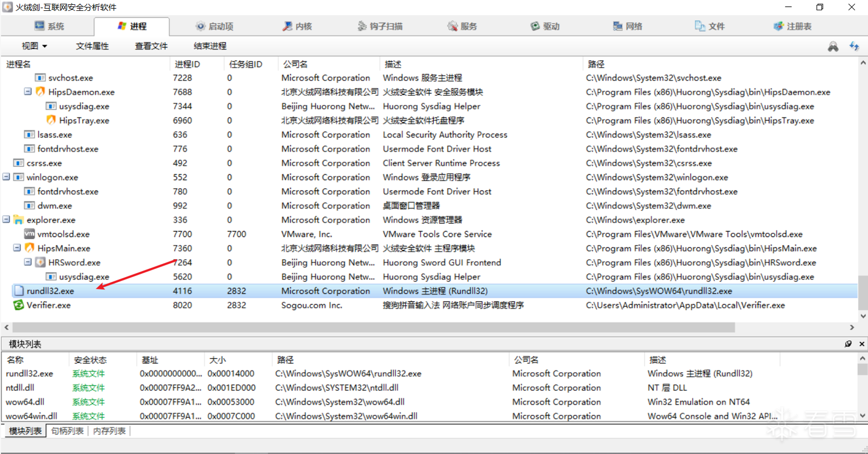Click the C:\Windows\explorer.exe path cell
This screenshot has width=868, height=454.
pyautogui.click(x=635, y=220)
